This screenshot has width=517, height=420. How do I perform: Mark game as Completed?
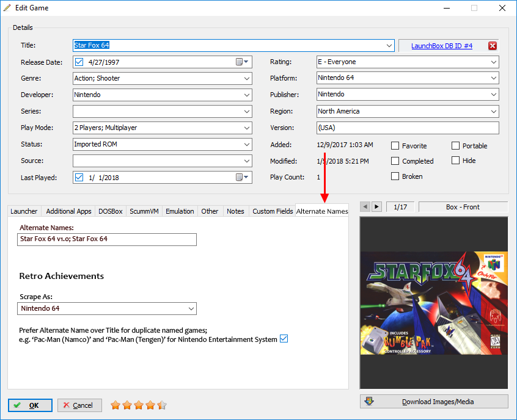[395, 161]
